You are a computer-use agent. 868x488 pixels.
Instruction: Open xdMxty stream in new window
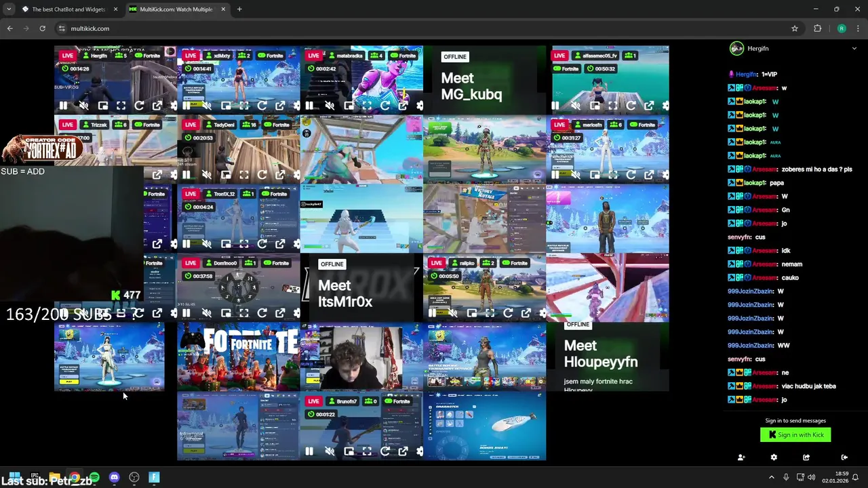pos(280,106)
